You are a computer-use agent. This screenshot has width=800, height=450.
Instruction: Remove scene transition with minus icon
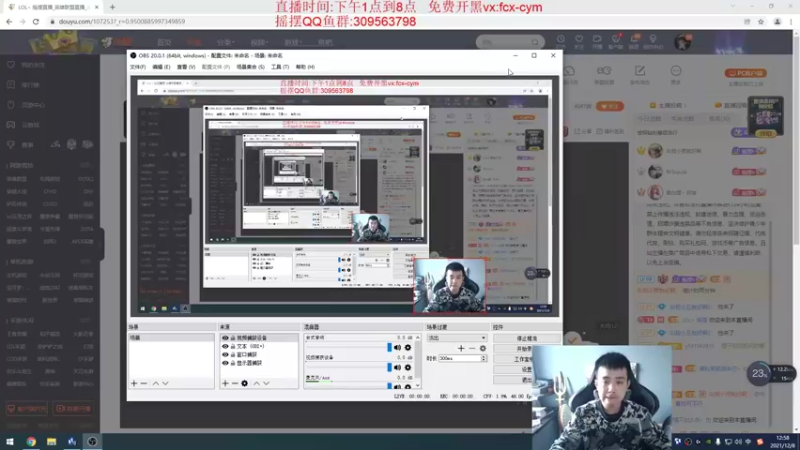(x=472, y=348)
